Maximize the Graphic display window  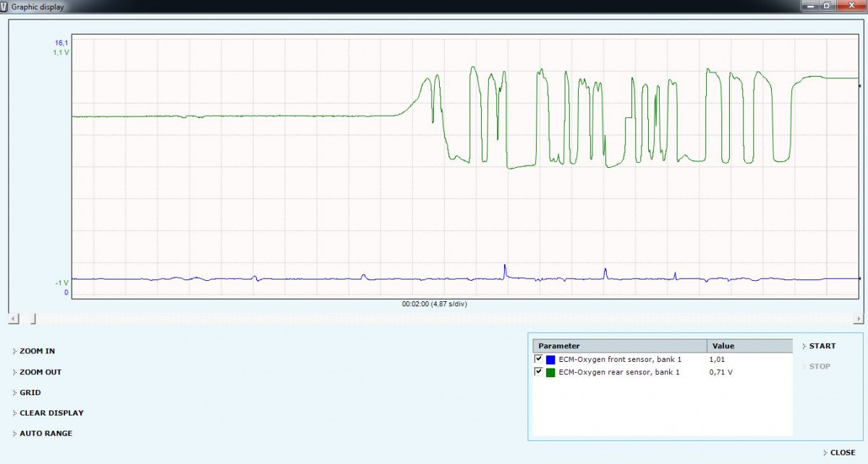(827, 6)
